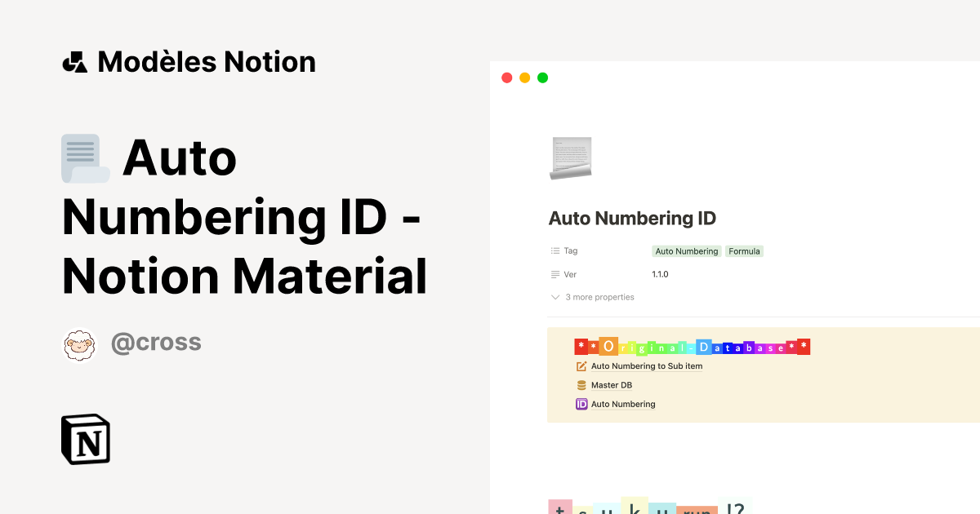Select the Formula tag chip
This screenshot has height=514, width=980.
point(744,250)
